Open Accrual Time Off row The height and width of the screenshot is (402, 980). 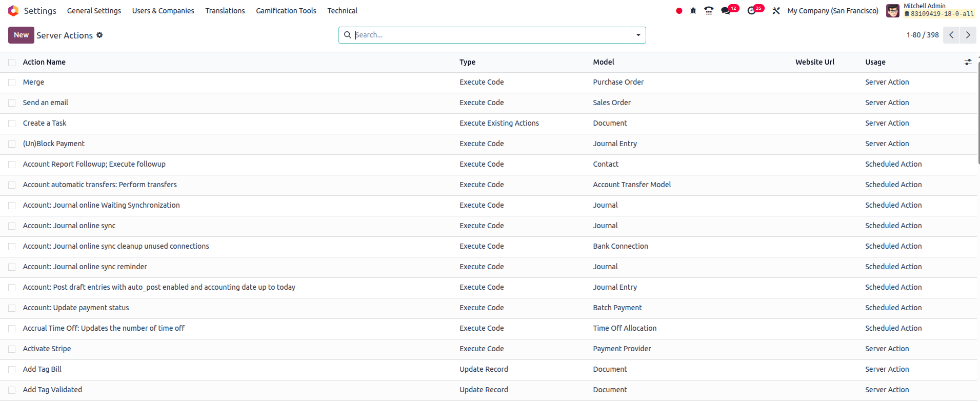[x=104, y=328]
